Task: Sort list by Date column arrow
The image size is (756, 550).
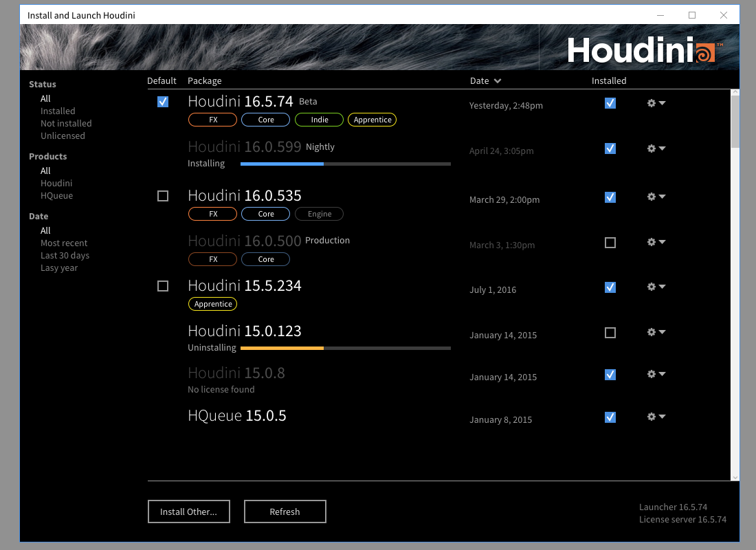Action: point(498,81)
